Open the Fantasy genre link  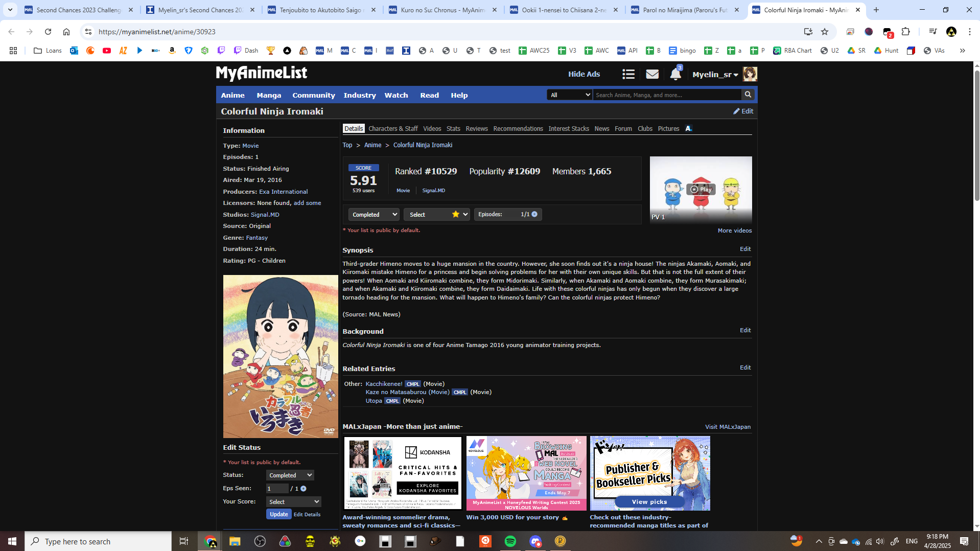[257, 238]
